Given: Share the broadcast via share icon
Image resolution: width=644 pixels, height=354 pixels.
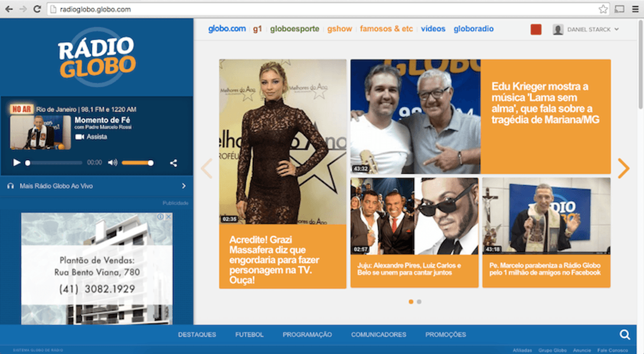Looking at the screenshot, I should click(x=173, y=163).
